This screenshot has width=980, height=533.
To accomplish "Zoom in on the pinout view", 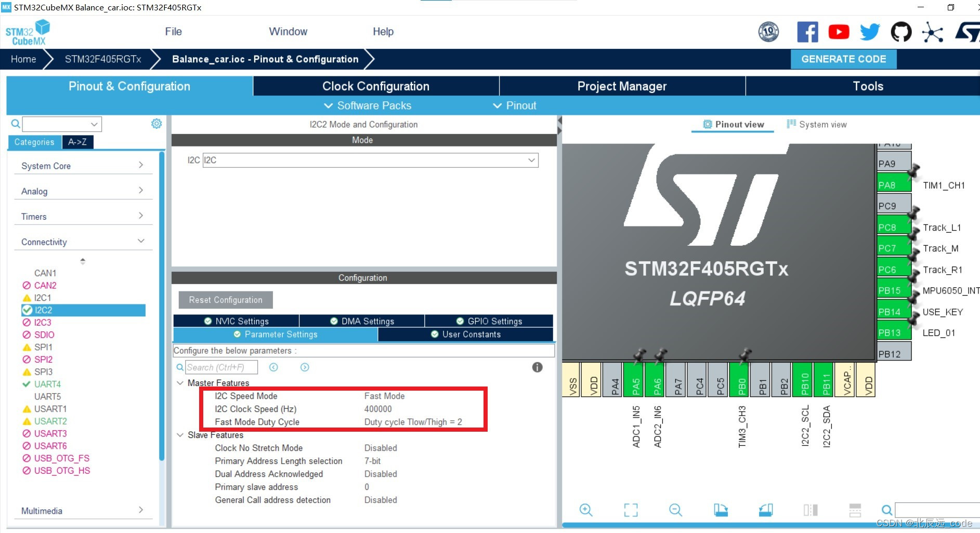I will 586,510.
